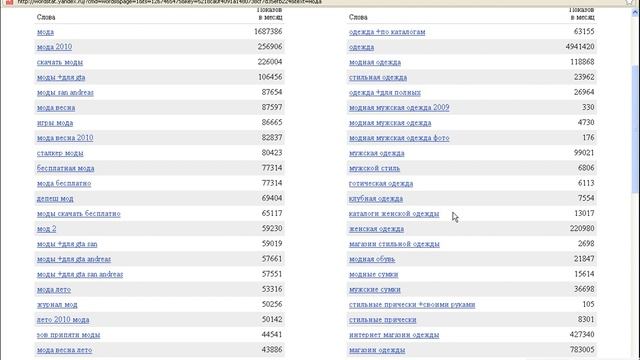Open the 'стильные прически' link

(x=382, y=320)
